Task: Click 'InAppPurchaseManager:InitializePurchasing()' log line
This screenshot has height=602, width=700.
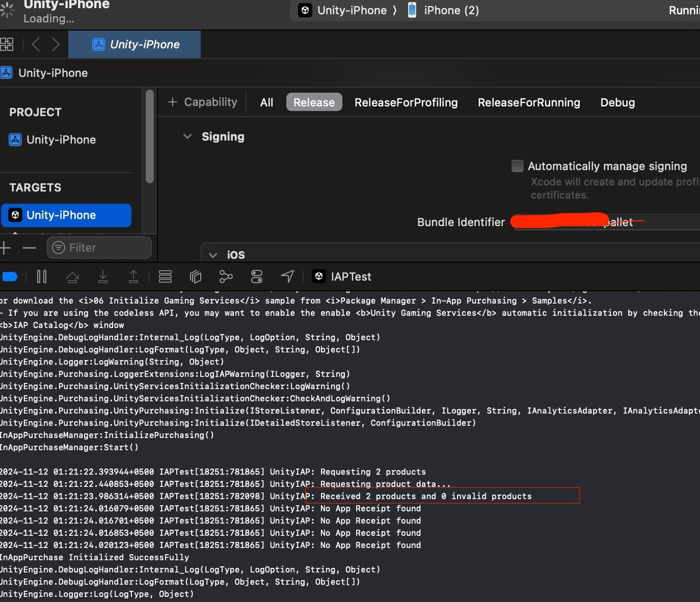Action: 107,435
